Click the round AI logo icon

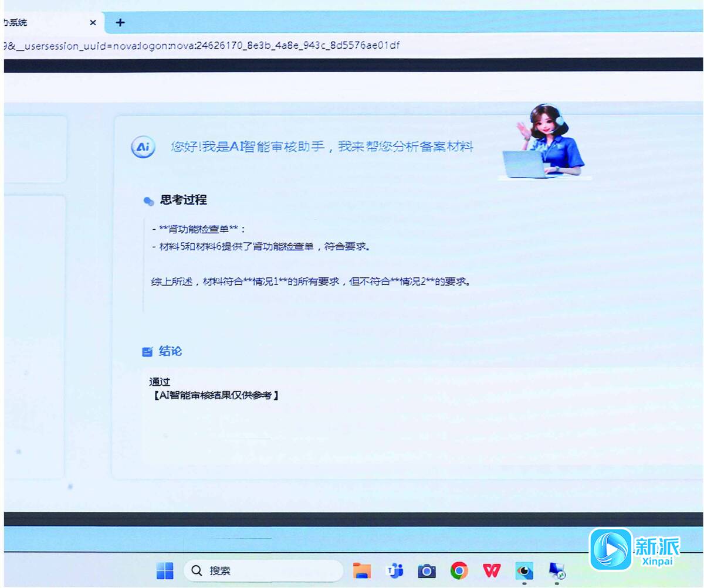[143, 147]
